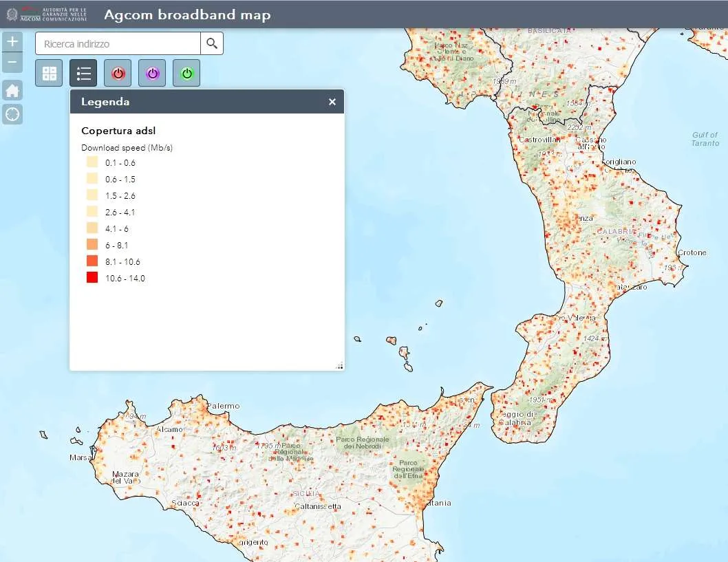The image size is (728, 562).
Task: Zoom out the map with minus button
Action: 12,62
